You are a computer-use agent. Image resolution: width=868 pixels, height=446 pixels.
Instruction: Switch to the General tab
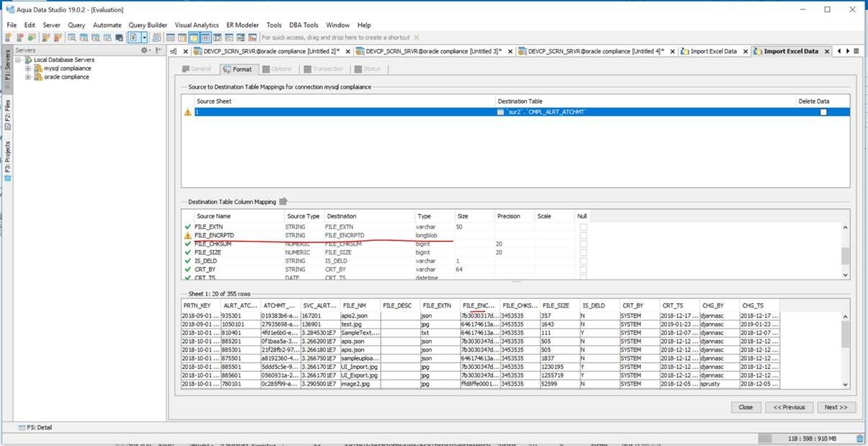[196, 69]
